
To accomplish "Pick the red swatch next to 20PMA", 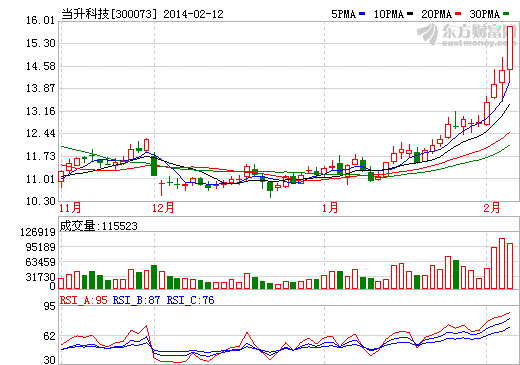I will click(458, 14).
